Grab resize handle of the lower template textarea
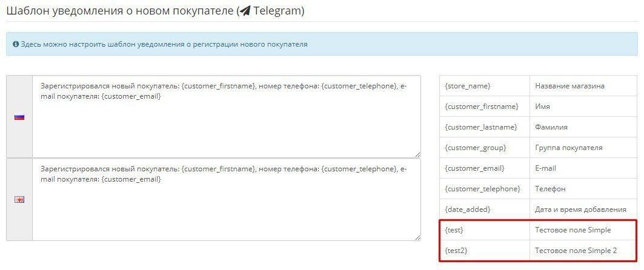Screen dimensions: 644x270 tap(417, 237)
